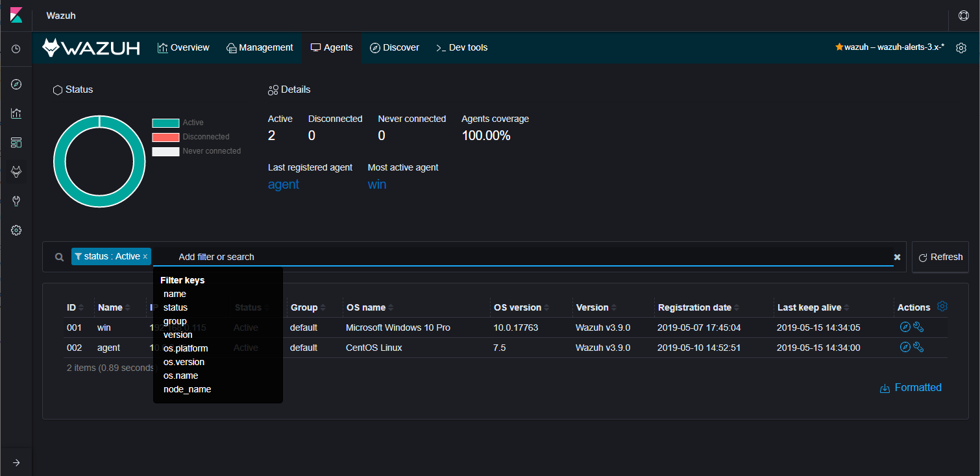Click the gear beside the Actions column header
Image resolution: width=980 pixels, height=476 pixels.
click(942, 305)
